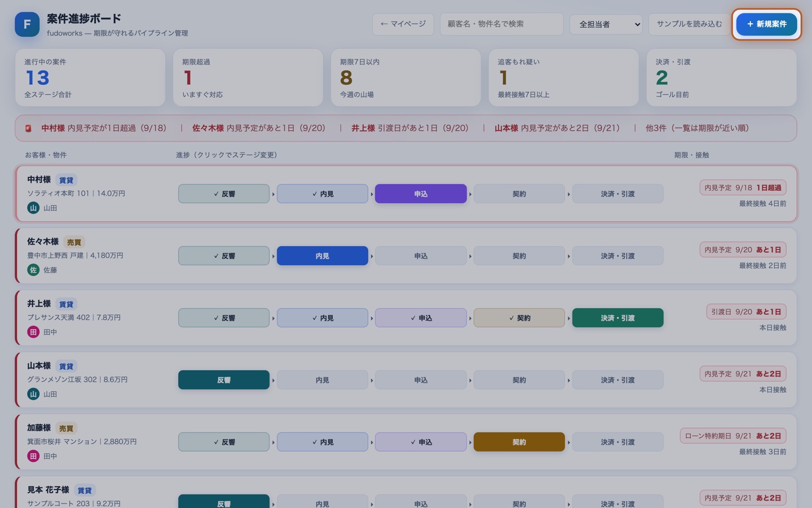The height and width of the screenshot is (508, 812).
Task: Set 佐々木様 stage to 申込
Action: coord(421,256)
